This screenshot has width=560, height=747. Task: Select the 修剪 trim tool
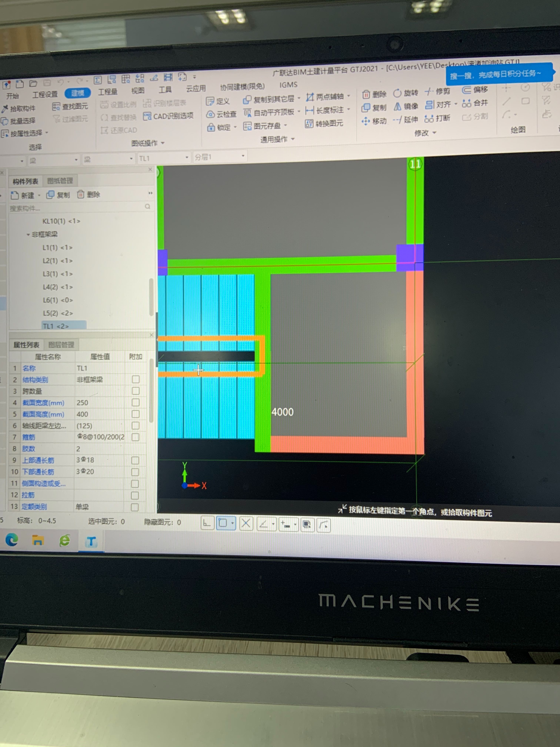point(437,92)
